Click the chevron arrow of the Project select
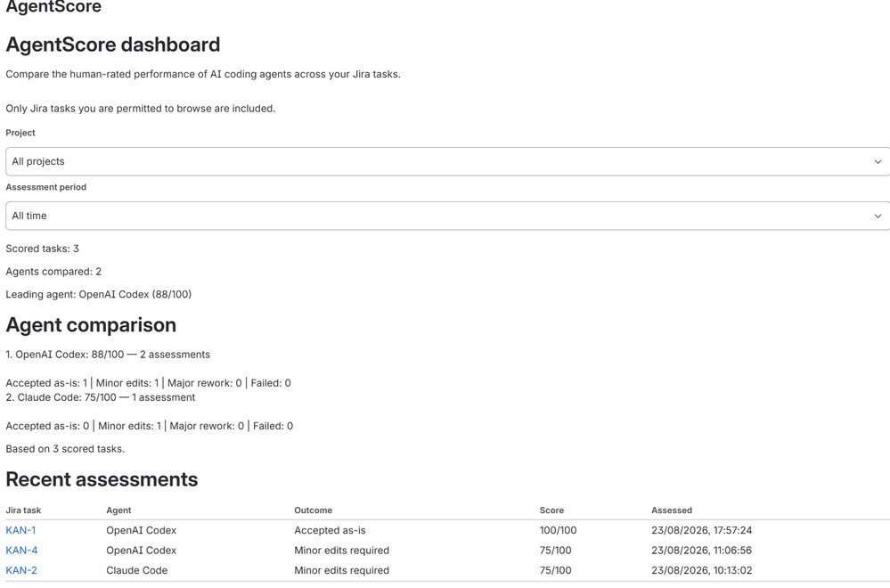Screen dimensions: 890x588 coord(878,162)
